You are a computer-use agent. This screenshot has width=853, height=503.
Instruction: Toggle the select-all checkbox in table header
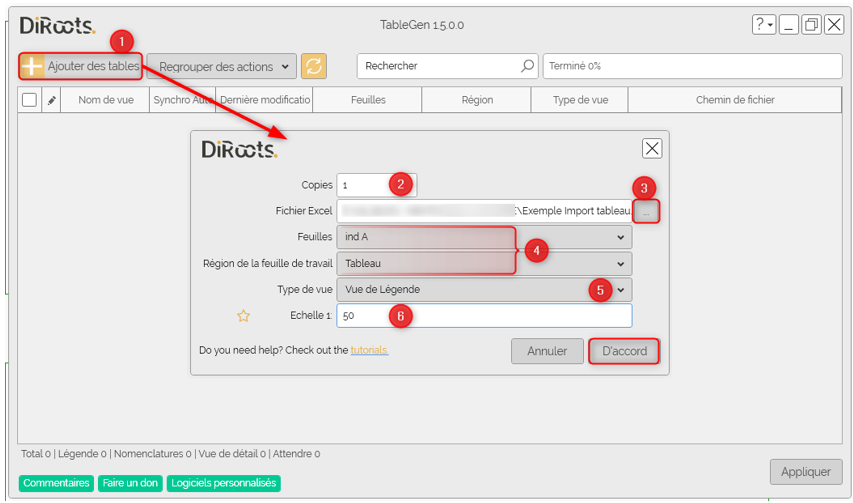(29, 100)
